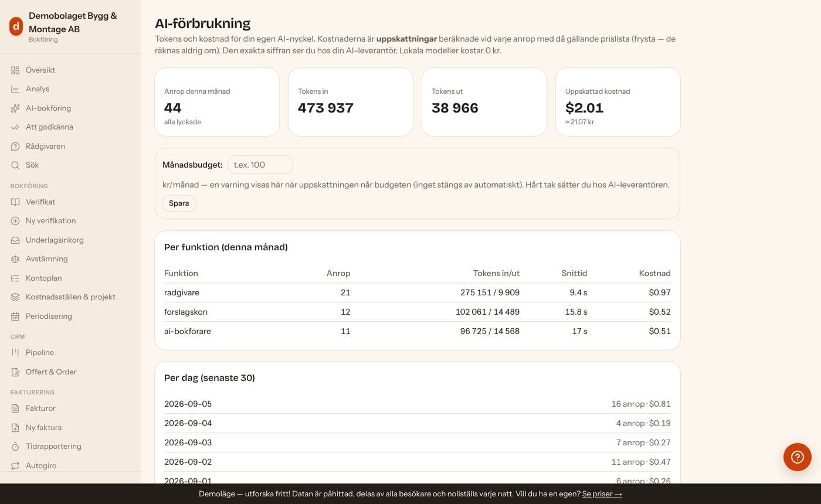
Task: Click the Analys chart icon
Action: click(15, 89)
